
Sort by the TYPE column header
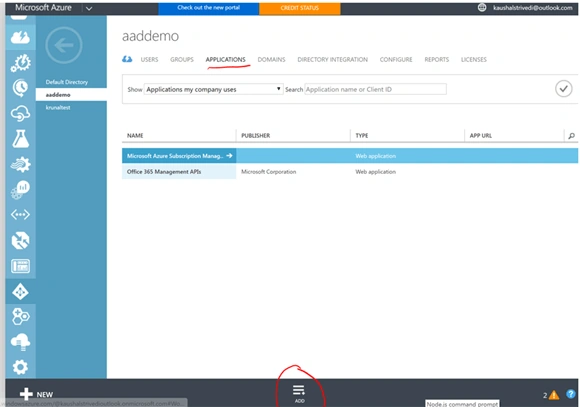click(362, 136)
